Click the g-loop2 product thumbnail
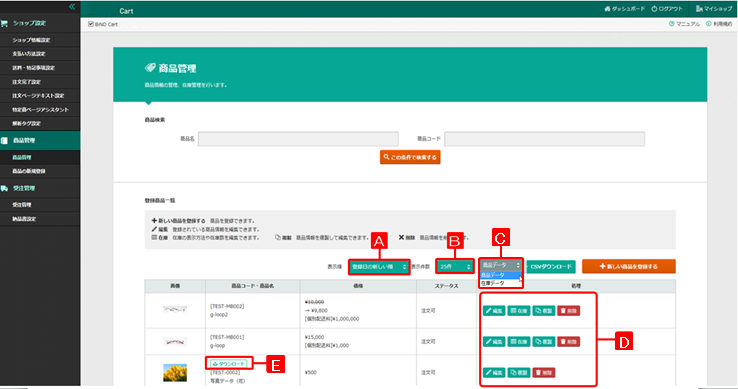Image resolution: width=738 pixels, height=389 pixels. tap(175, 309)
